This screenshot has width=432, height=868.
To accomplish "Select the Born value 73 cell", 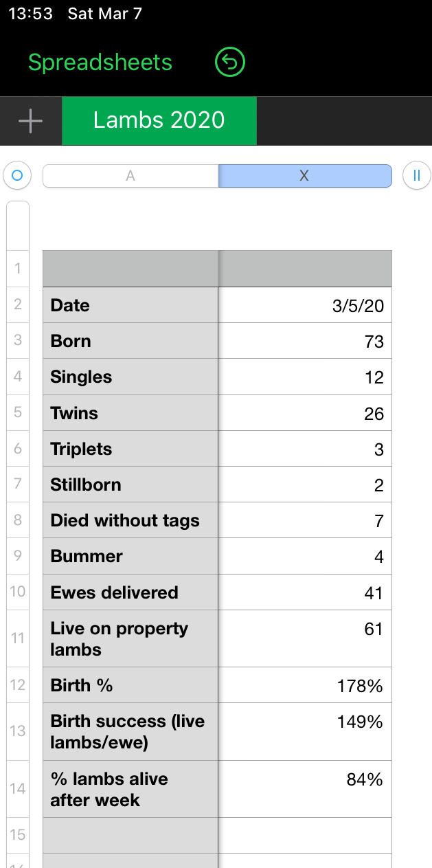I will click(x=305, y=342).
